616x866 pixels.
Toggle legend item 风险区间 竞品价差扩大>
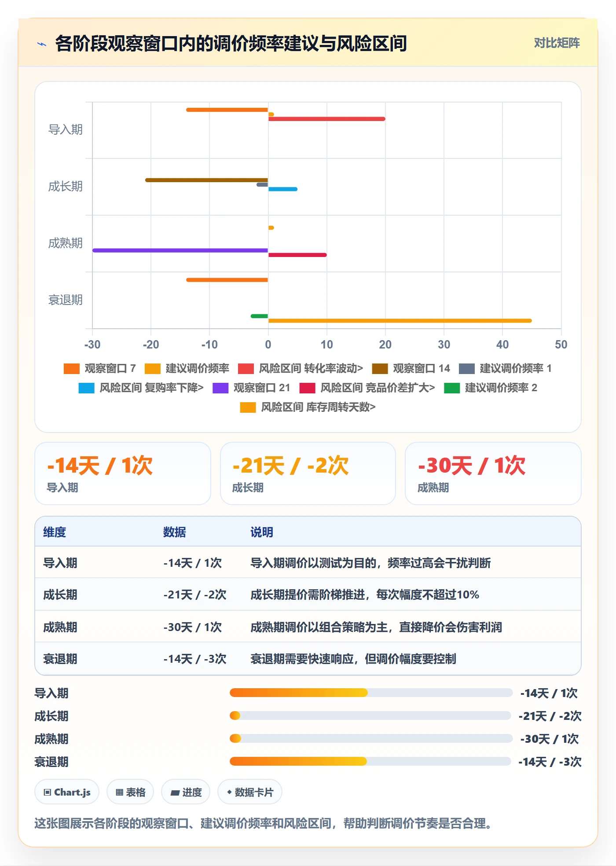click(367, 388)
